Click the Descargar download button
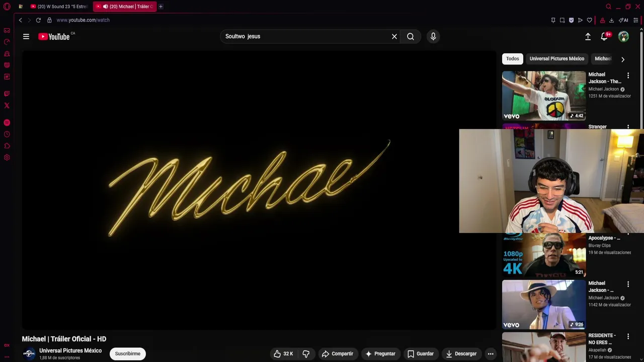The image size is (644, 362). (x=461, y=353)
